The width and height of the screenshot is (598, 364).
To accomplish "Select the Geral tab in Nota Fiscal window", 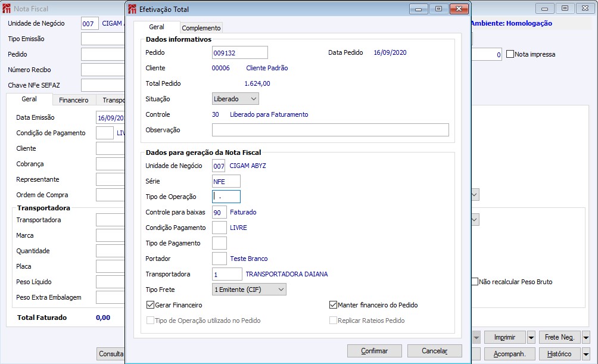I will [29, 99].
